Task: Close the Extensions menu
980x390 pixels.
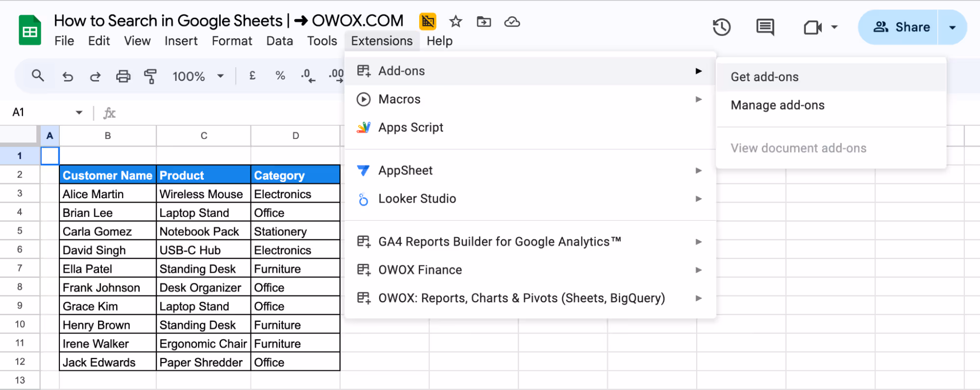Action: [x=382, y=41]
